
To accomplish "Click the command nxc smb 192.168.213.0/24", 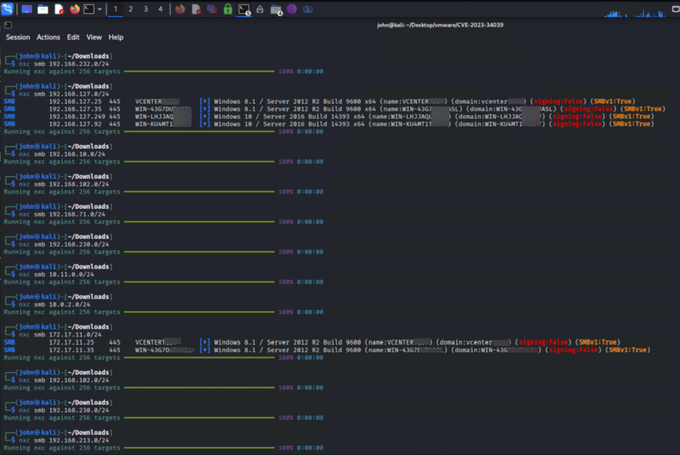I will [64, 440].
